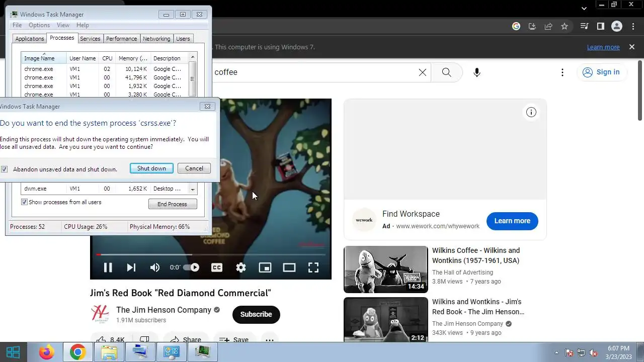
Task: Switch to theater mode icon
Action: 289,267
